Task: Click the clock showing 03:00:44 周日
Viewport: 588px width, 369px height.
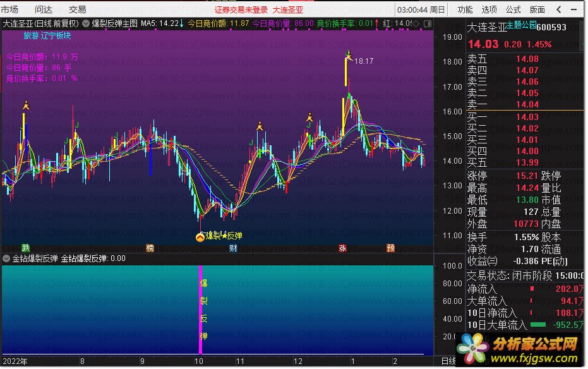Action: click(x=421, y=9)
